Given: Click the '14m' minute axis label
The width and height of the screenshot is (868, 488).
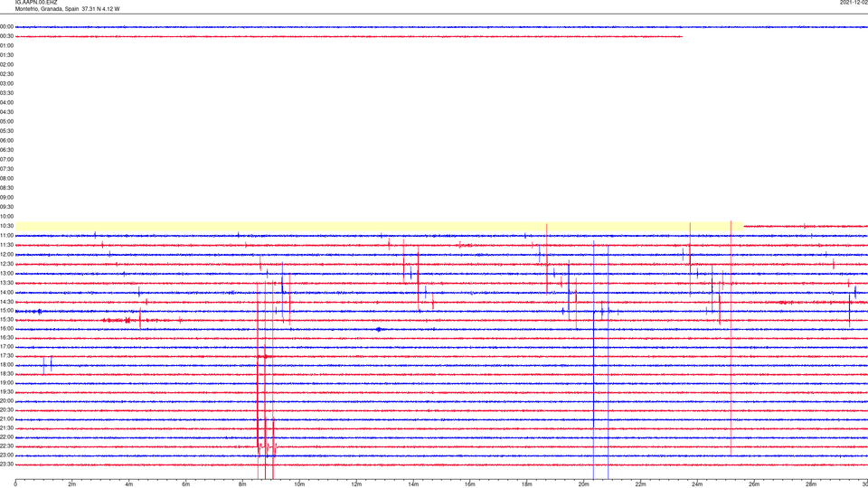Looking at the screenshot, I should (x=413, y=484).
